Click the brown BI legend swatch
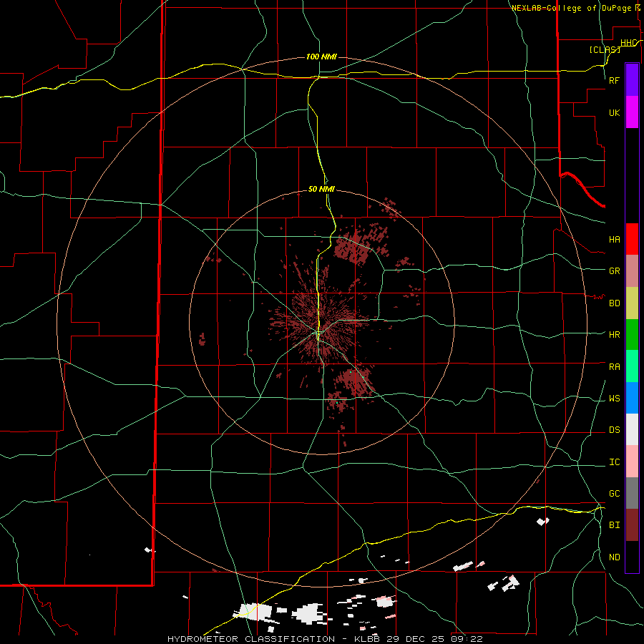Screen dimensions: 644x644 click(x=632, y=525)
